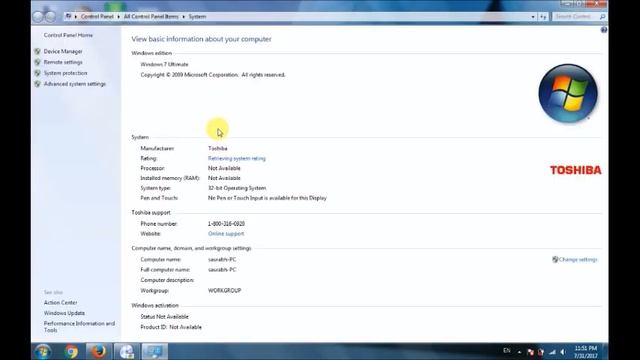Open System protection link
This screenshot has height=360, width=640.
pos(65,73)
